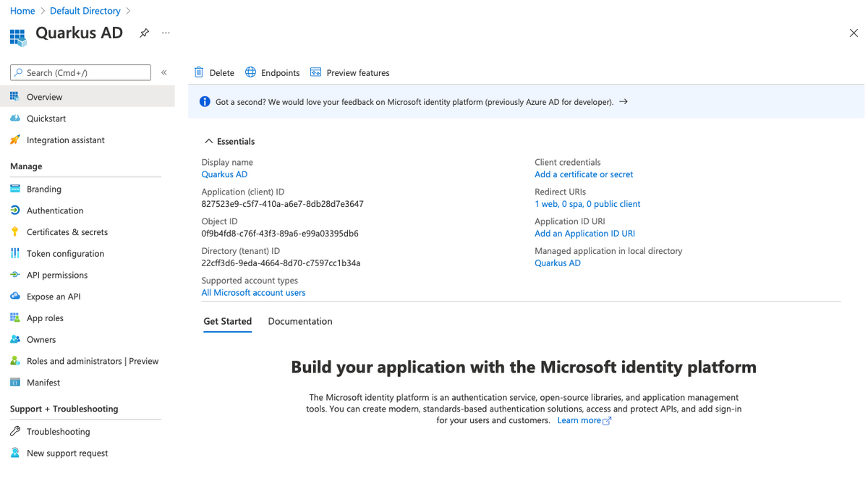Open the Add an Application ID URI link
The width and height of the screenshot is (868, 481).
coord(584,234)
